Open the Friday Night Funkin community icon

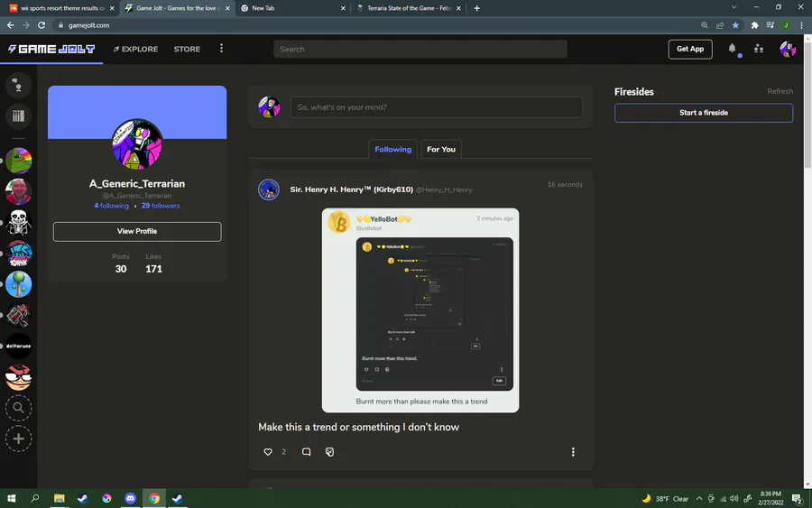pyautogui.click(x=18, y=254)
